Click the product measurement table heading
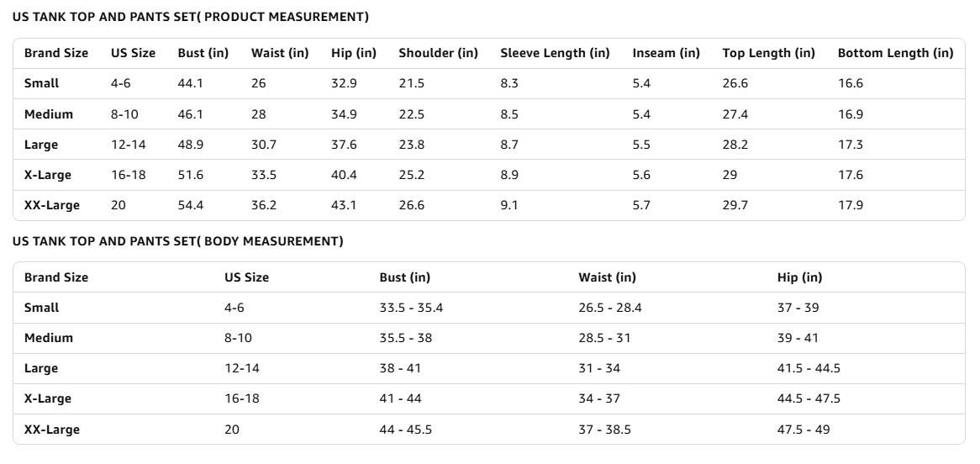This screenshot has height=464, width=980. pos(190,17)
